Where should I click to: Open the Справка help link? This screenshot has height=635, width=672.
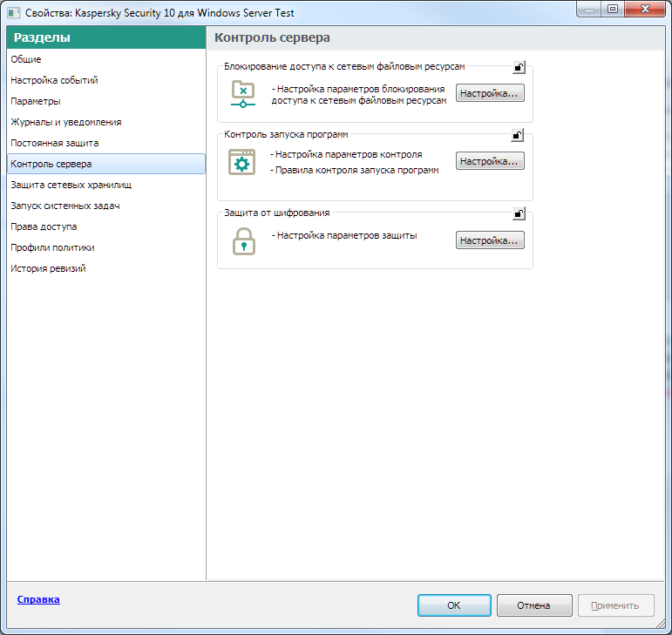coord(38,599)
